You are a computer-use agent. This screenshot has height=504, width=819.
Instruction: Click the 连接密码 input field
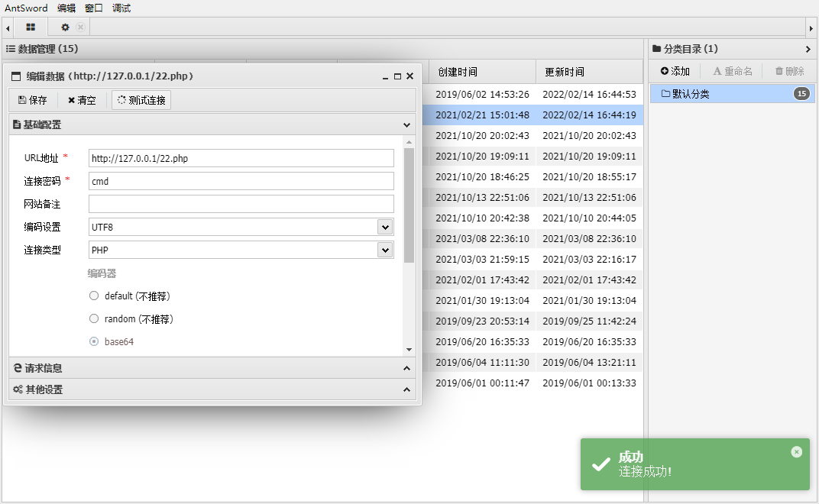241,181
